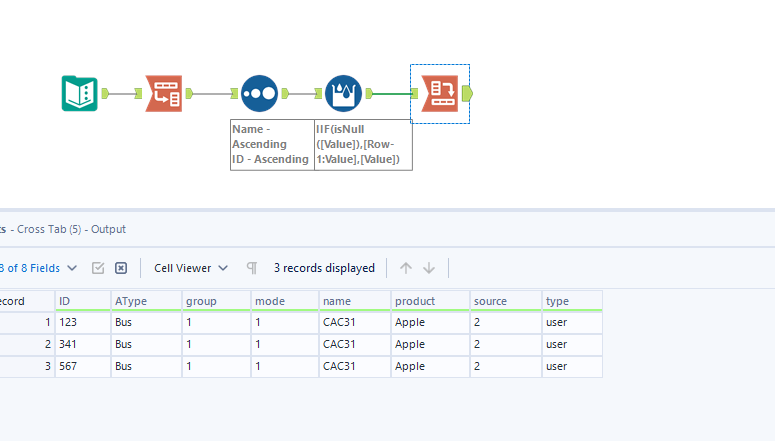This screenshot has height=441, width=775.
Task: Select the cell containing ID 341
Action: click(82, 344)
